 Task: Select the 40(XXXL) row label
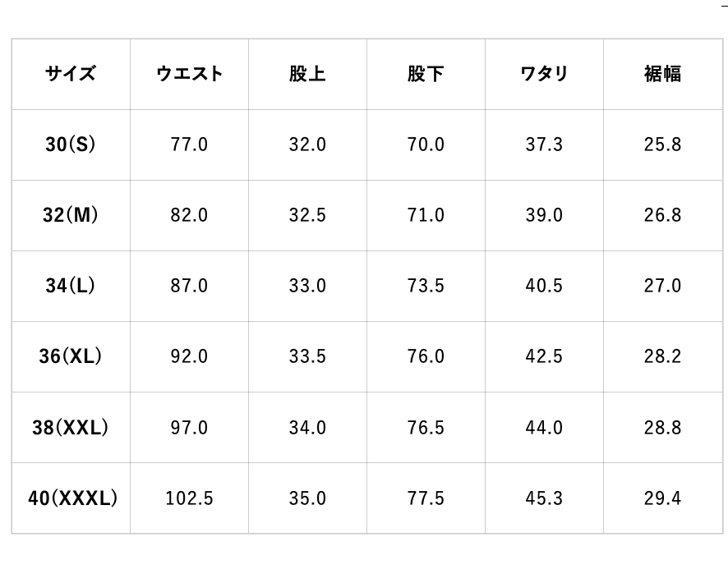coord(72,498)
